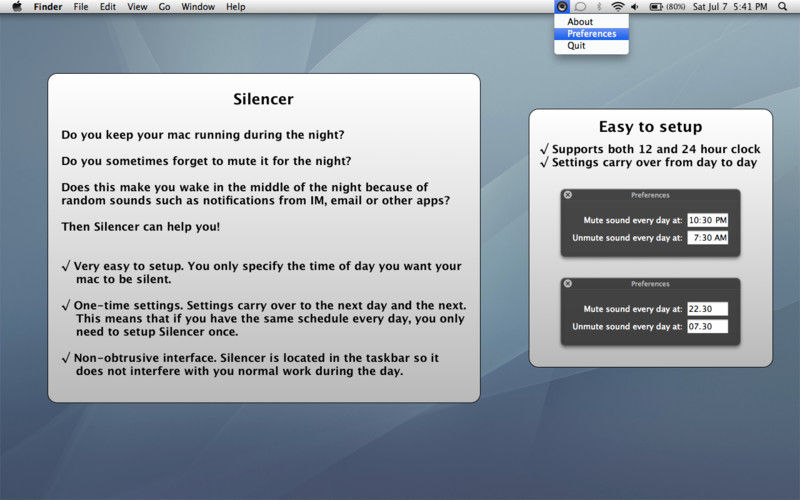The image size is (800, 500).
Task: Close the Preferences panel showing 10:30 PM
Action: (x=568, y=195)
